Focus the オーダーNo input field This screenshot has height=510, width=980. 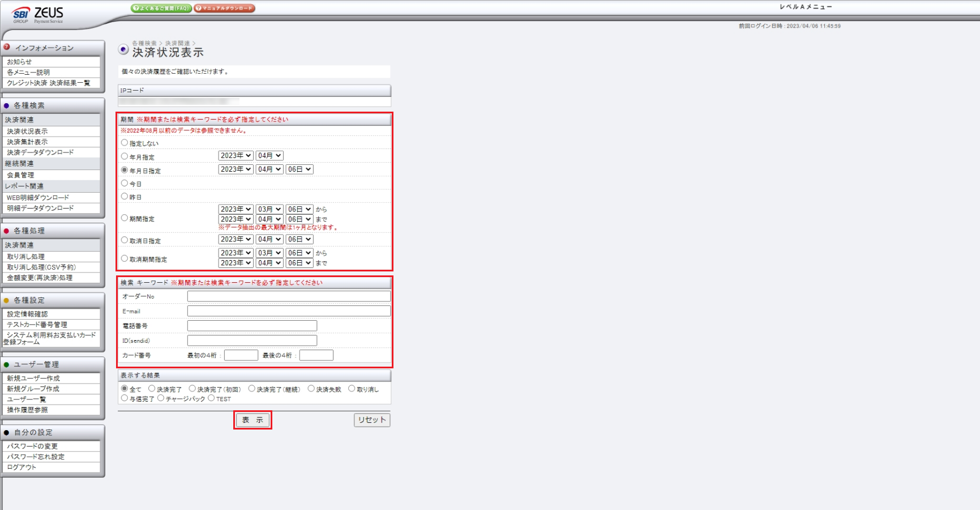tap(289, 296)
